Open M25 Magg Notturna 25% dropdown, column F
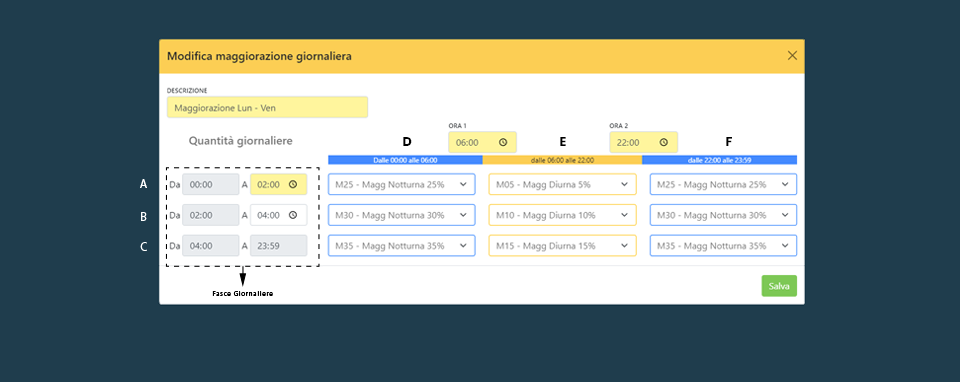This screenshot has height=382, width=960. coord(723,184)
